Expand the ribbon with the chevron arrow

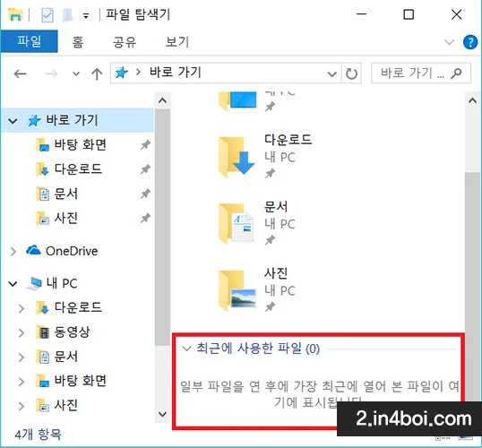pos(449,42)
